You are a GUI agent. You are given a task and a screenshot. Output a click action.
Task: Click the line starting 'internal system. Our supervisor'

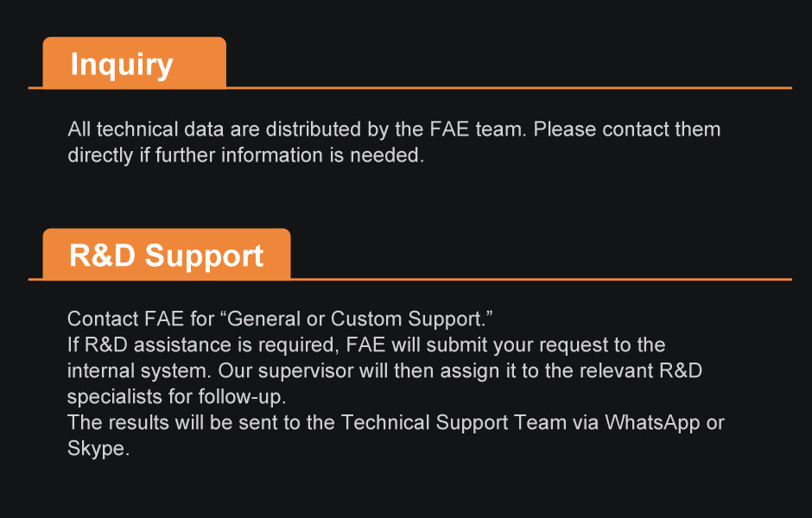point(384,371)
